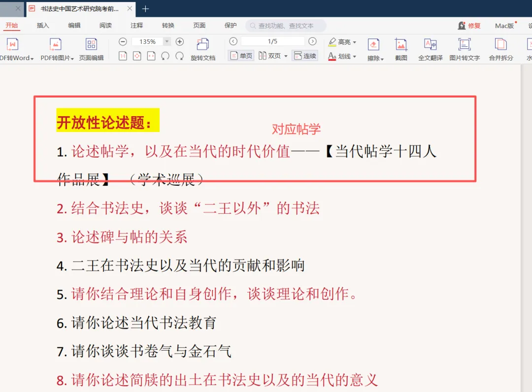
Task: Open 合并拆分 merge split tool
Action: click(x=501, y=50)
